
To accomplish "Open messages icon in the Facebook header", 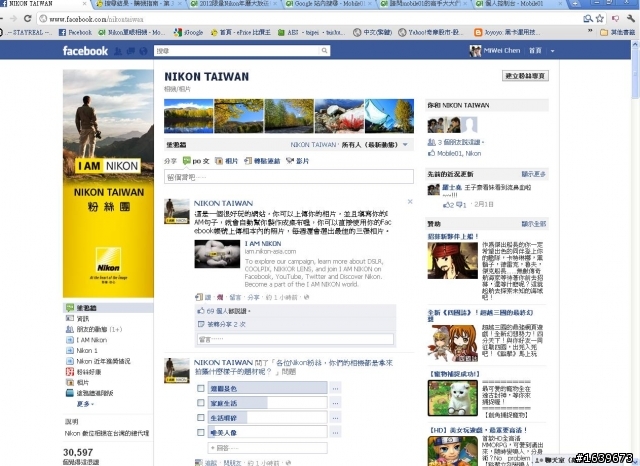I will (131, 51).
